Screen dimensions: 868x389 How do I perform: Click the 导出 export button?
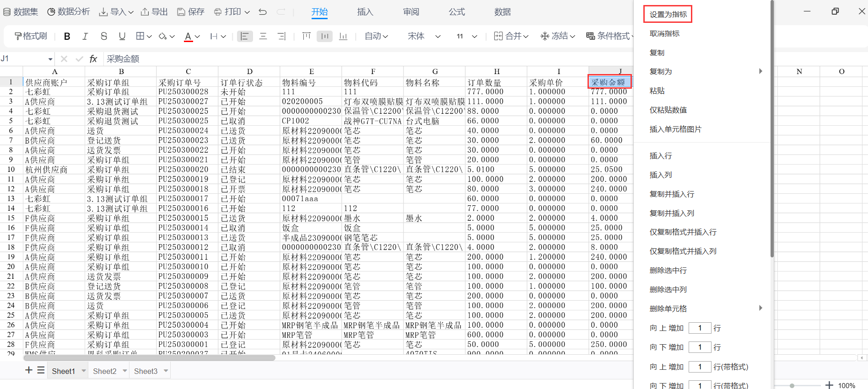154,12
